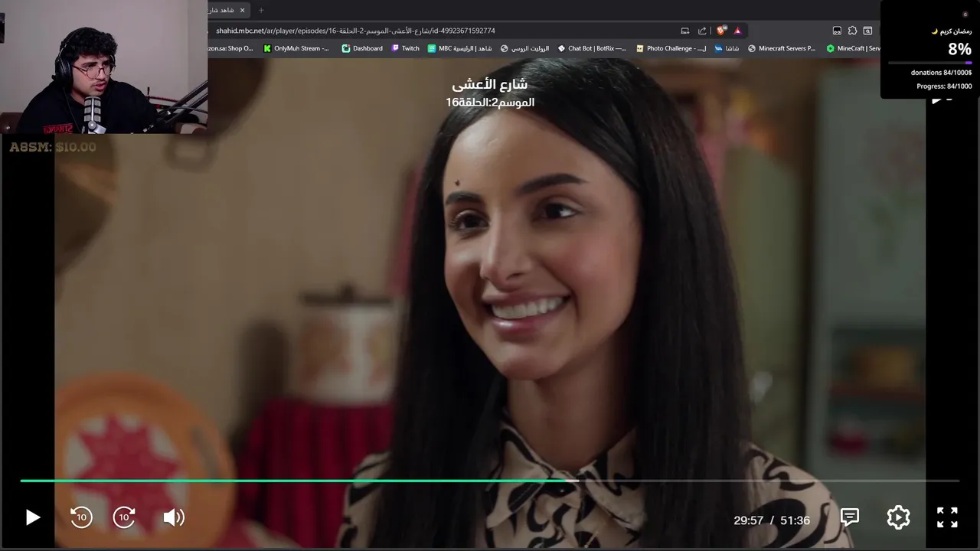Click the webcam overlay of the streamer

103,67
